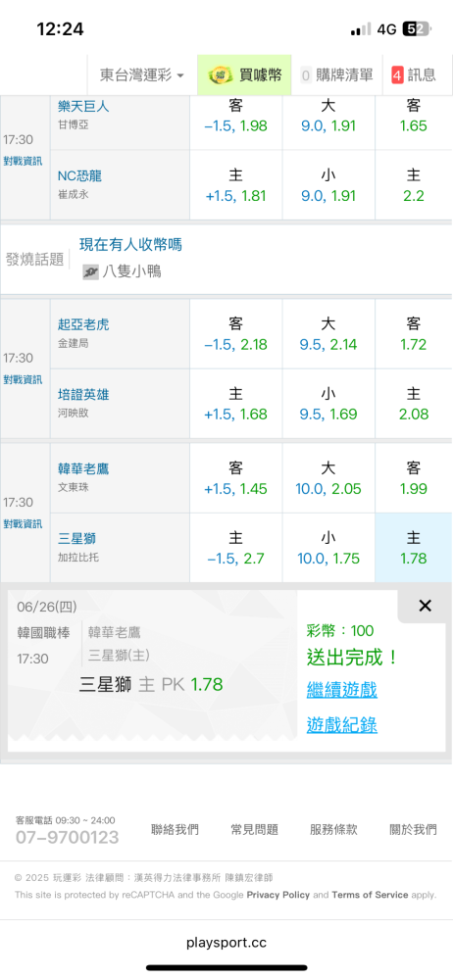This screenshot has width=453, height=980.
Task: Click 繼續遊戲 link
Action: point(341,690)
